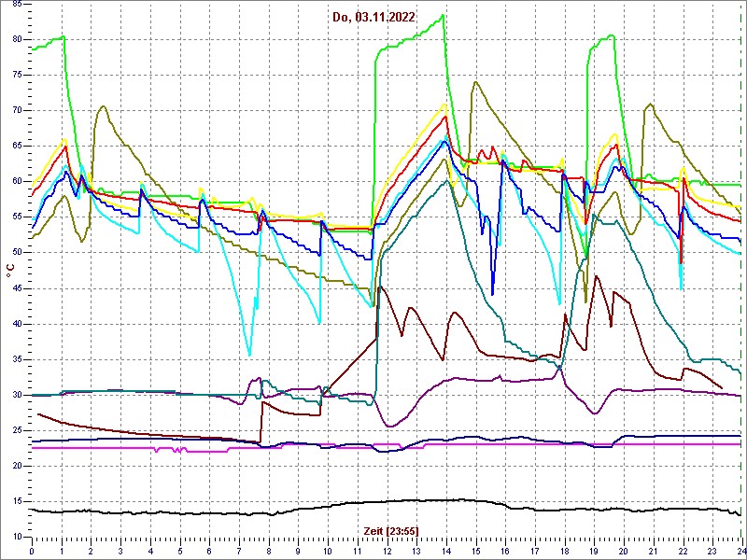This screenshot has height=560, width=747.
Task: Click the y-axis value 70
Action: 16,110
